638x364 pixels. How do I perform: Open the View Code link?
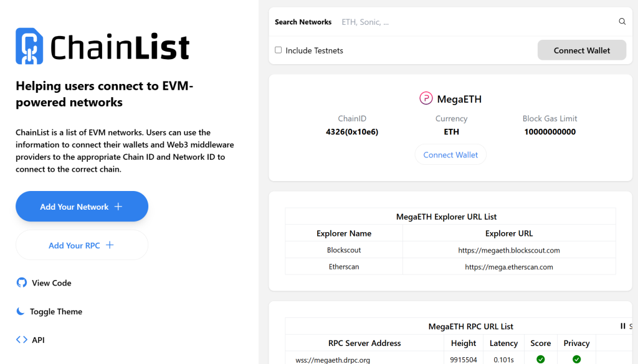pos(52,283)
